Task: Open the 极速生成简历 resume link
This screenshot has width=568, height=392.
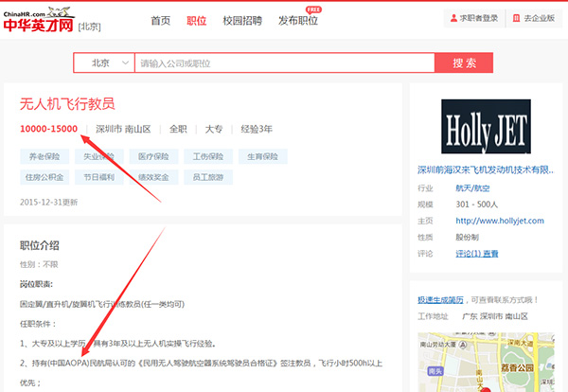Action: coord(440,300)
